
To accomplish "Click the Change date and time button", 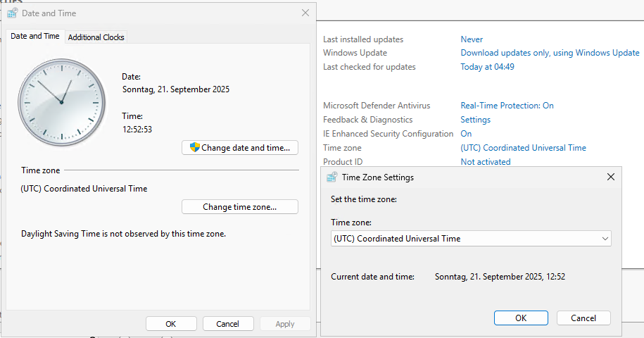I will [x=240, y=148].
